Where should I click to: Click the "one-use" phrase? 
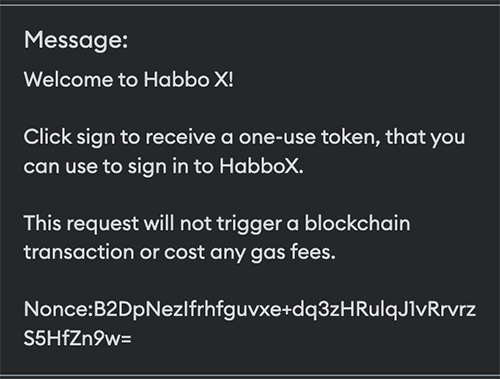tap(277, 137)
